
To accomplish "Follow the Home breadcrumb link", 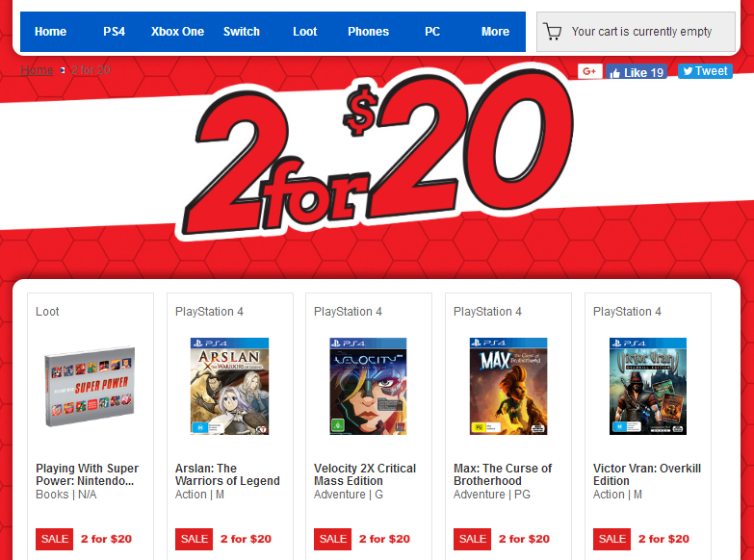I will coord(37,70).
